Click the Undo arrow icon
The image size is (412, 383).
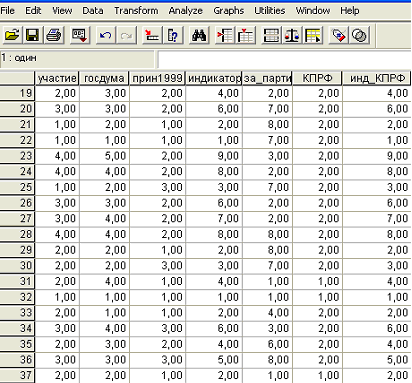[106, 35]
